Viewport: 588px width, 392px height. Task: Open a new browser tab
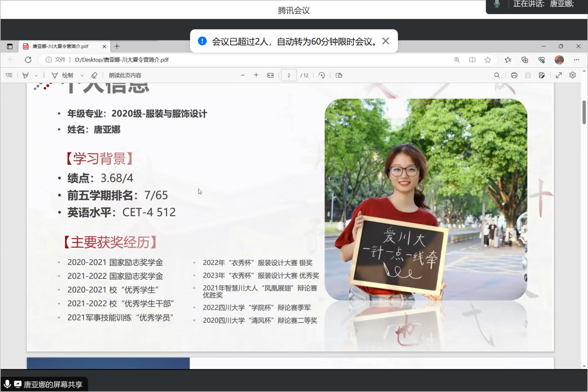point(117,46)
